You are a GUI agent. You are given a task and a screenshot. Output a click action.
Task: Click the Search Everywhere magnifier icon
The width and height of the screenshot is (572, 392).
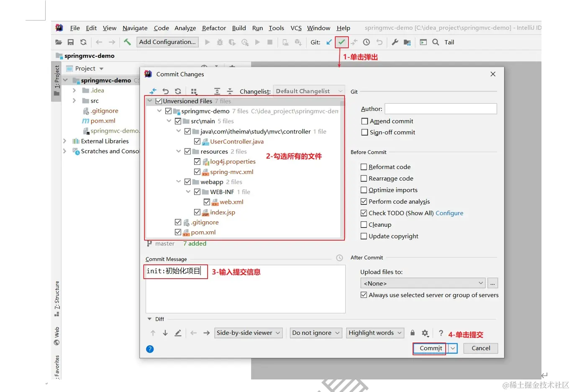click(436, 42)
